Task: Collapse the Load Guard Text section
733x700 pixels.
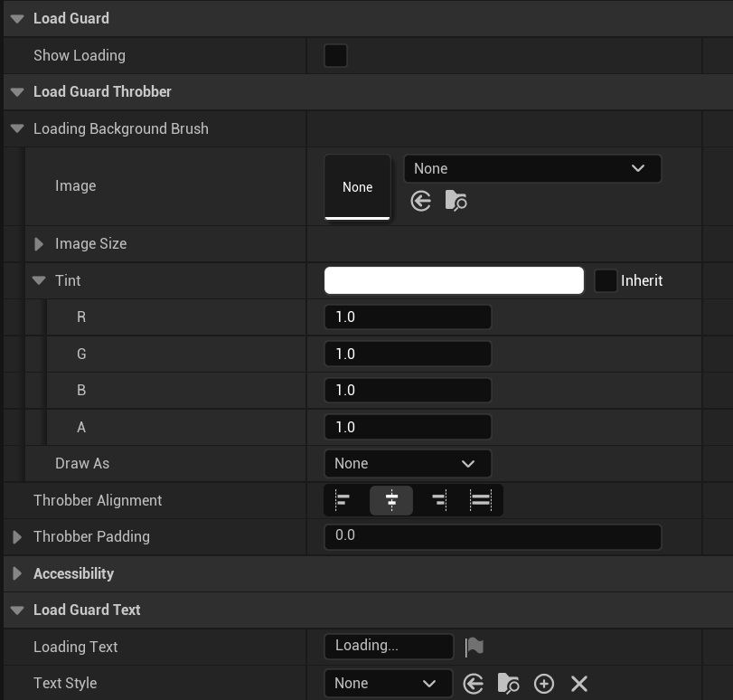Action: 17,610
